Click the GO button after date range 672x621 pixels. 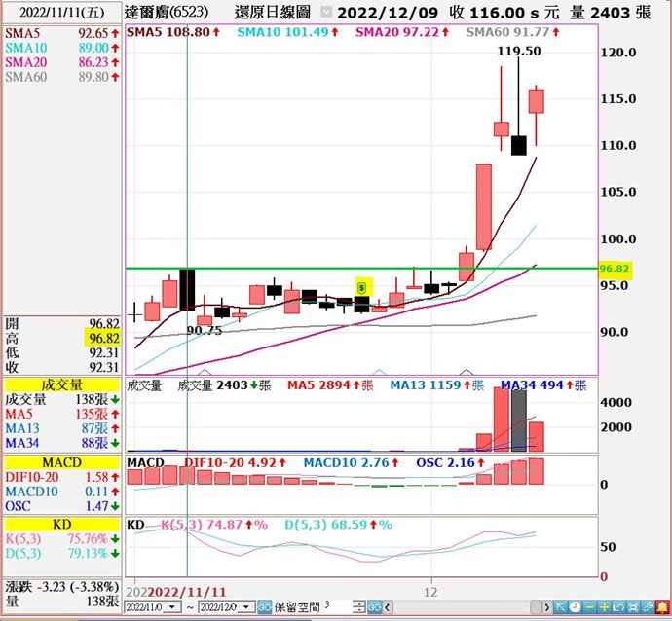click(x=263, y=607)
